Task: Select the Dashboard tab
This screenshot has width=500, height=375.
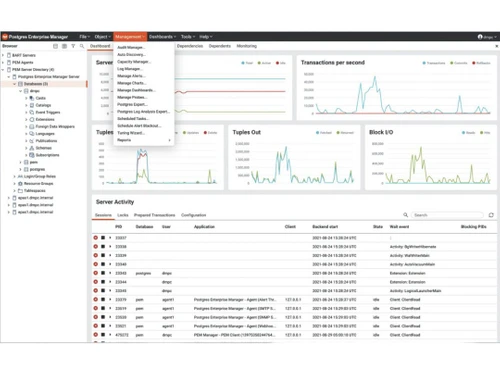Action: coord(100,46)
